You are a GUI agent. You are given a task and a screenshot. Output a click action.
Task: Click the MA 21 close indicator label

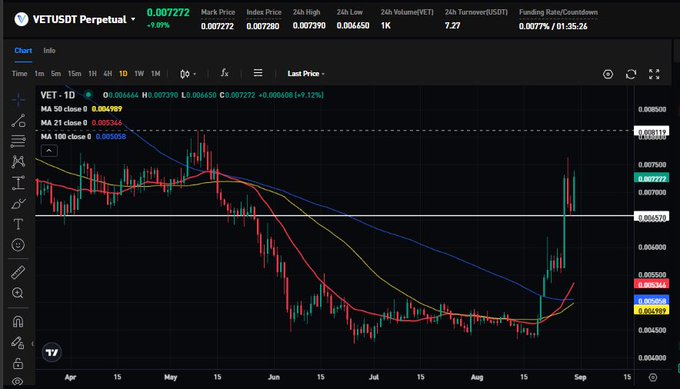pos(64,123)
